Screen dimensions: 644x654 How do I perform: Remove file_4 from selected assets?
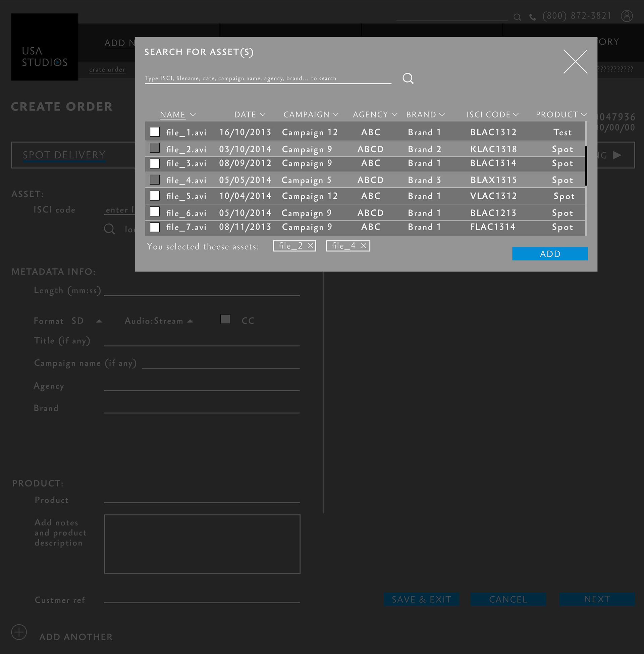click(364, 246)
